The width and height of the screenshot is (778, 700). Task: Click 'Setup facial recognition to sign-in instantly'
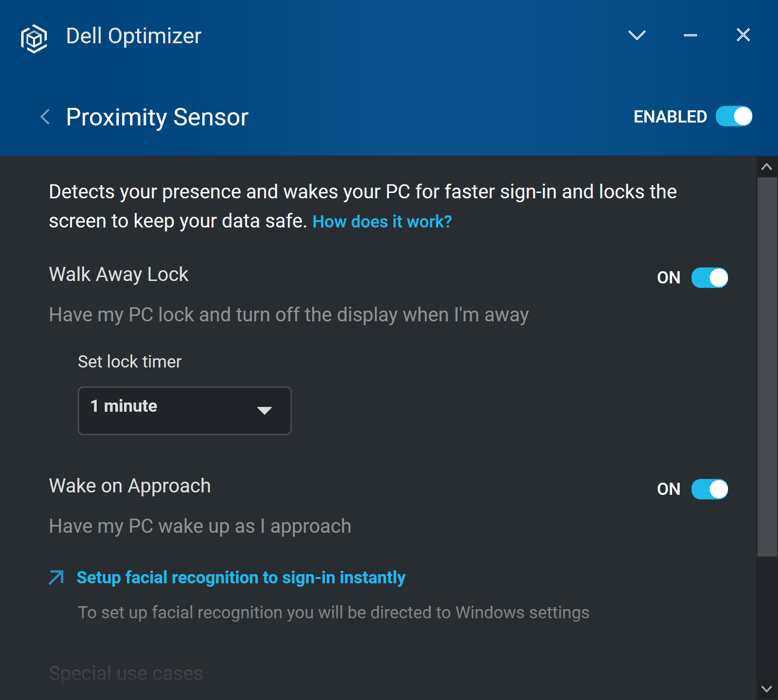click(x=241, y=577)
